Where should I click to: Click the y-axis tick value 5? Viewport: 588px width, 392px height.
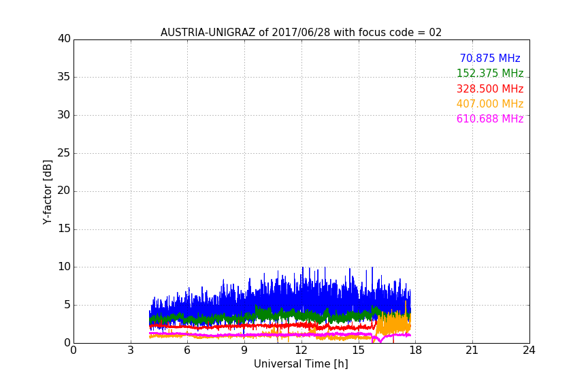tap(67, 305)
